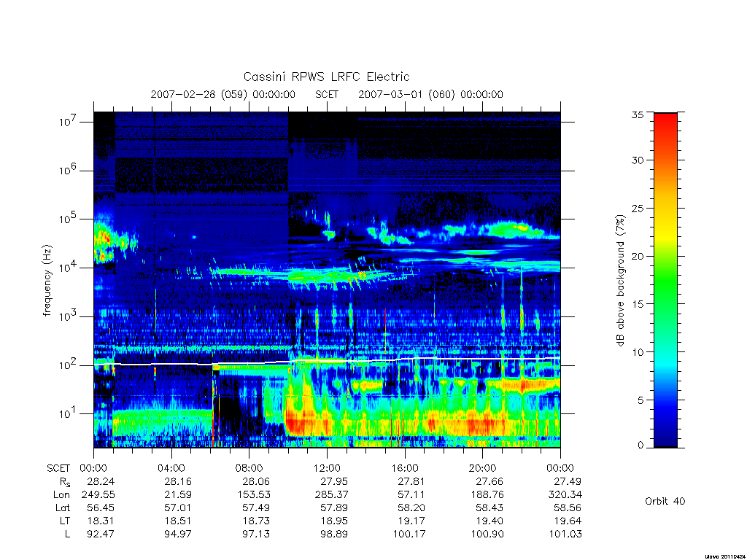Viewport: 747px width, 560px height.
Task: Click the color scale value "15"
Action: pyautogui.click(x=637, y=304)
